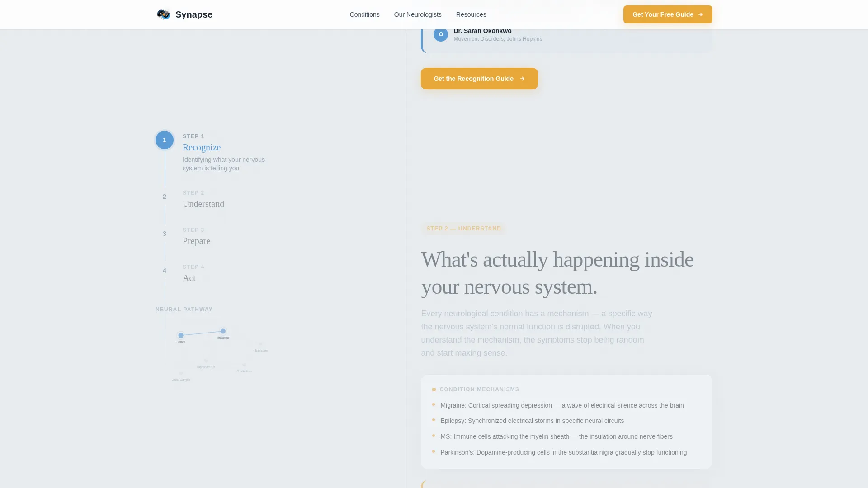Click the arrow in Get Your Free Guide
Viewport: 868px width, 488px height.
pyautogui.click(x=700, y=14)
